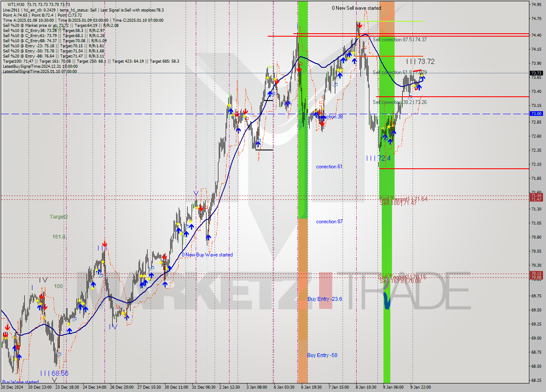Screen dimensions: 546x392
Task: Click the '2 Jan 12:30' time axis label
Action: pos(229,387)
